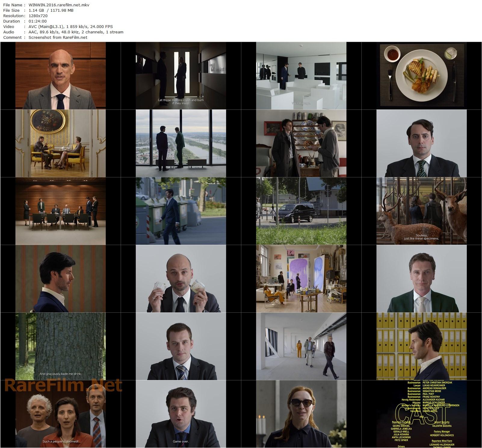Select the art studio with purple paintings
Screen dimensions: 482x448
pyautogui.click(x=301, y=278)
